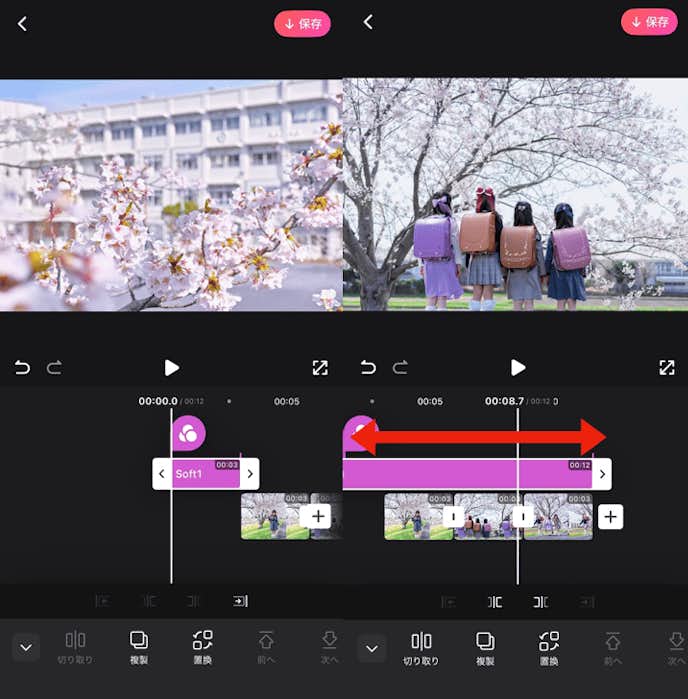688x699 pixels.
Task: Tap 切り取り split tool on left screen
Action: click(x=75, y=647)
